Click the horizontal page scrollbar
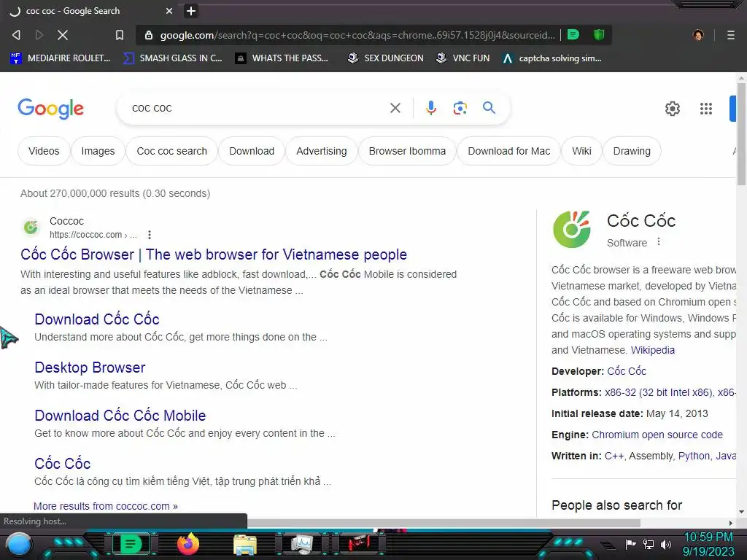 tap(443, 524)
